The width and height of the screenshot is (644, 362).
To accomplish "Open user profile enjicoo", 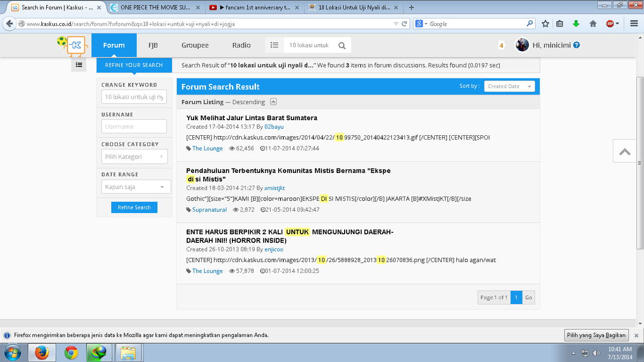I will point(274,249).
